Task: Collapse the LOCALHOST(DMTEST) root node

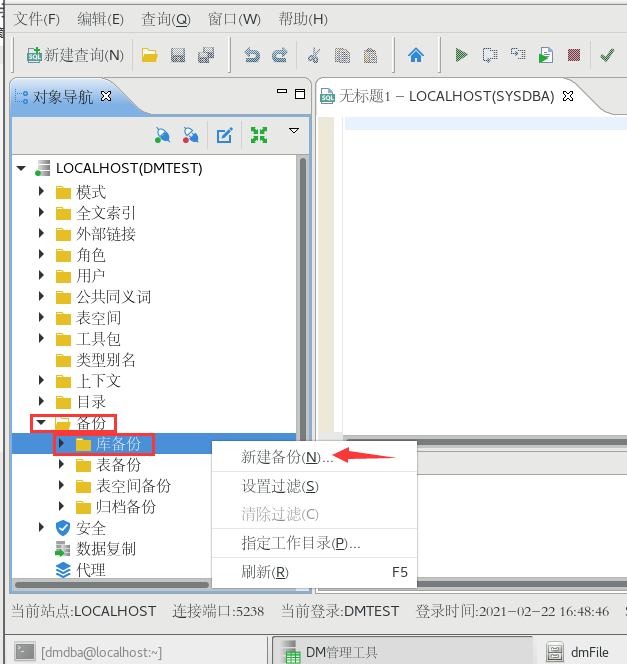Action: (21, 169)
